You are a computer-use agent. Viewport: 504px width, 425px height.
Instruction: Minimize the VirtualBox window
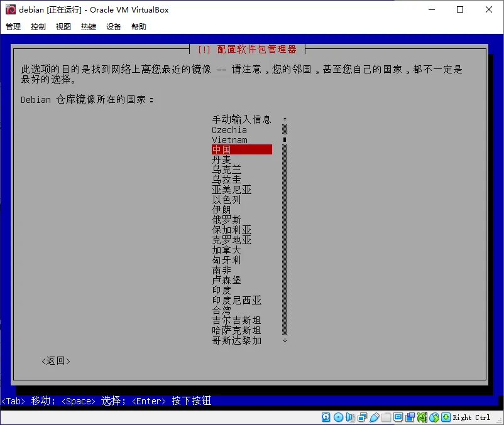pyautogui.click(x=432, y=9)
